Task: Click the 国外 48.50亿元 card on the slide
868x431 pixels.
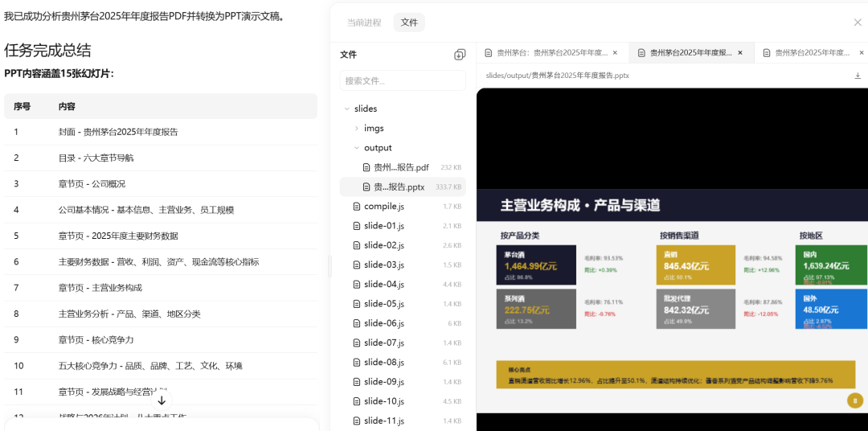Action: (x=832, y=309)
